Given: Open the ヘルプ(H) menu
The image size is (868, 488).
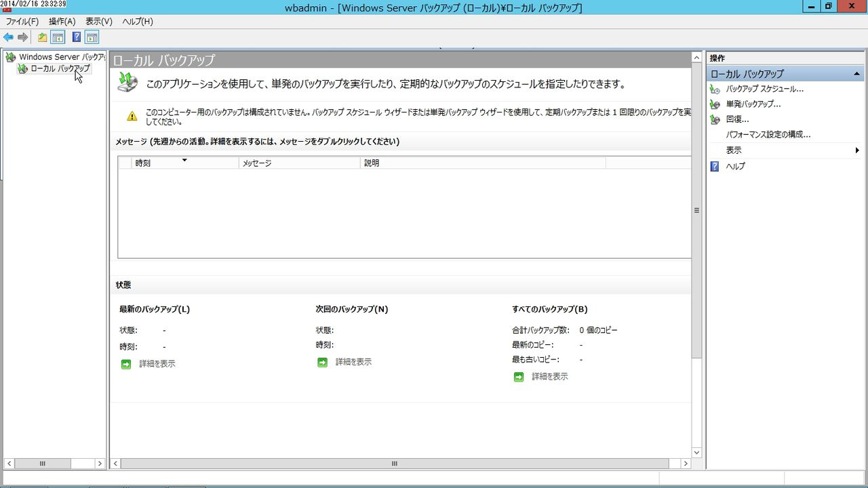Looking at the screenshot, I should pyautogui.click(x=138, y=22).
